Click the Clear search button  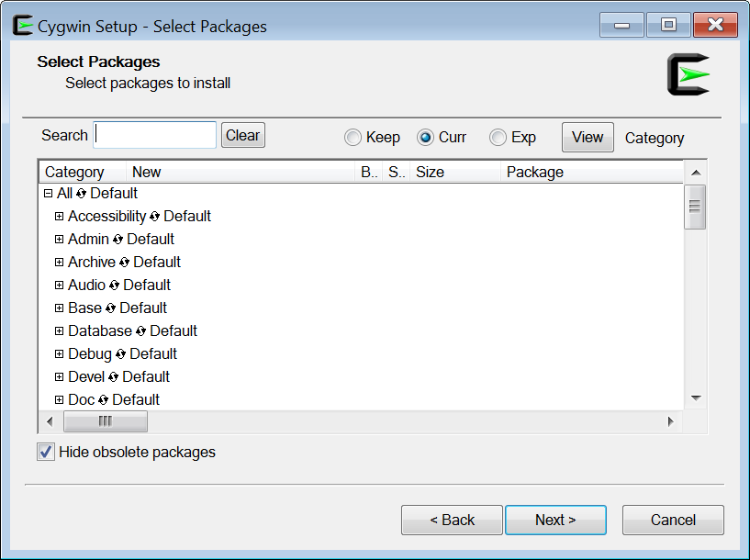point(243,135)
